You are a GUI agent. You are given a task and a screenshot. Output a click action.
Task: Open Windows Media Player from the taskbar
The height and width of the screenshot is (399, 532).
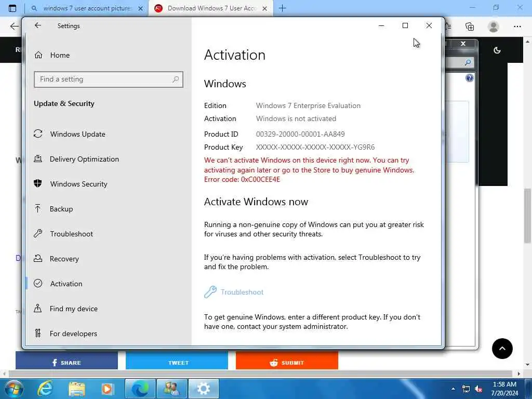(107, 389)
